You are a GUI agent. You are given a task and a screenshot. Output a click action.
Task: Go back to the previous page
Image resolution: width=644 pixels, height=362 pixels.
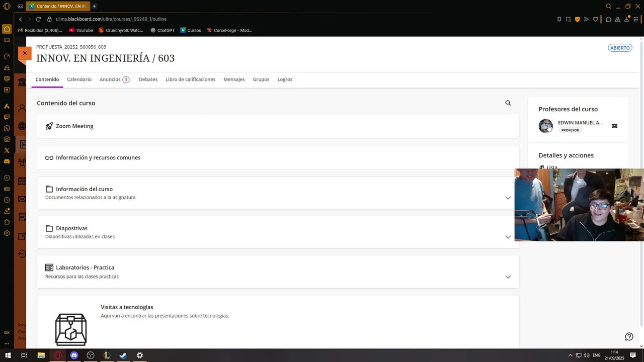(x=20, y=19)
